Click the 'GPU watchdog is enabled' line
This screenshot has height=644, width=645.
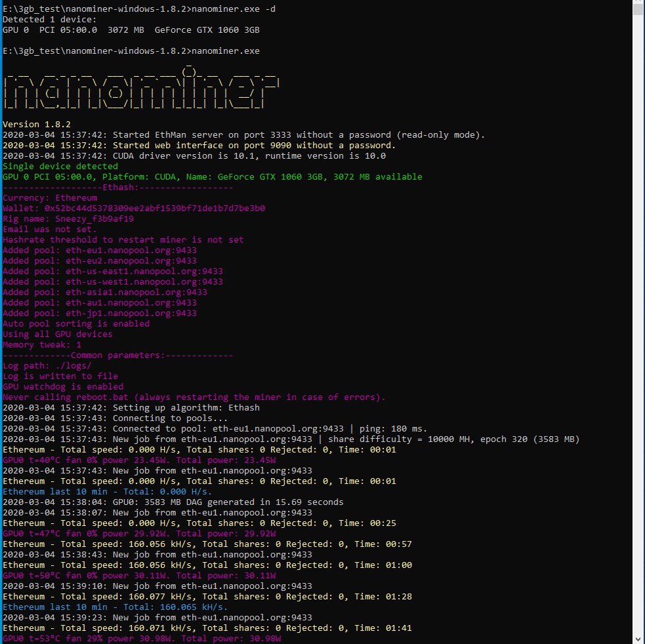click(x=63, y=386)
